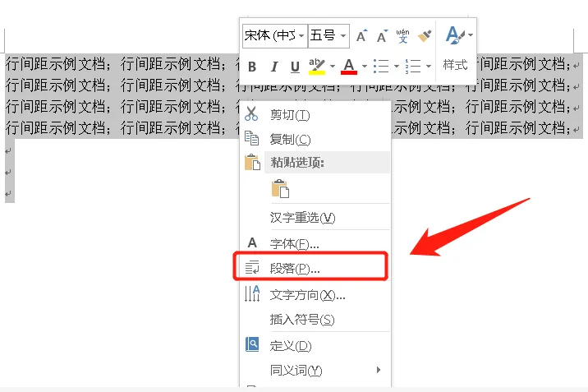Expand the numbered list dropdown arrow
588x392 pixels.
(x=428, y=66)
